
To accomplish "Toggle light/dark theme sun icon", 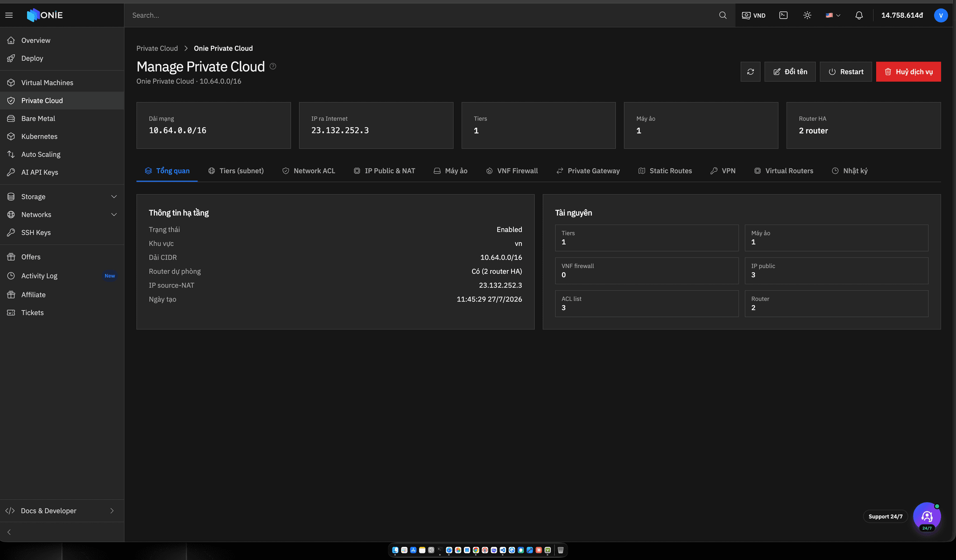I will 807,15.
